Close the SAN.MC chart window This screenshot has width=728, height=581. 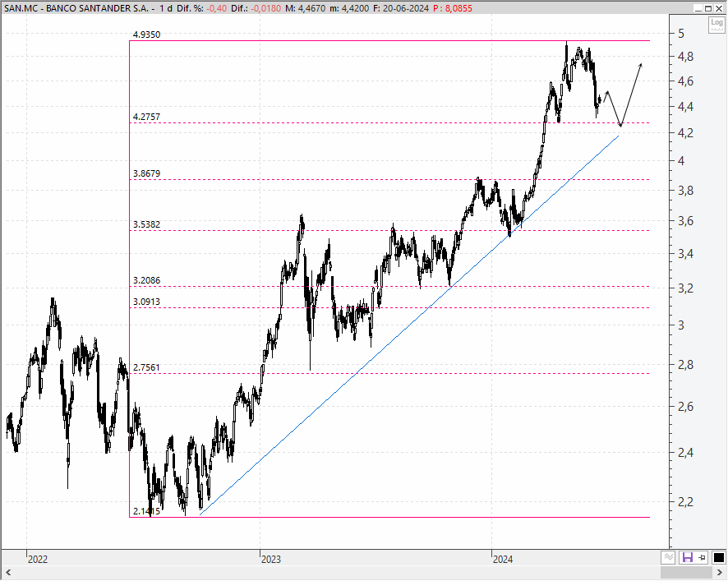pyautogui.click(x=719, y=8)
